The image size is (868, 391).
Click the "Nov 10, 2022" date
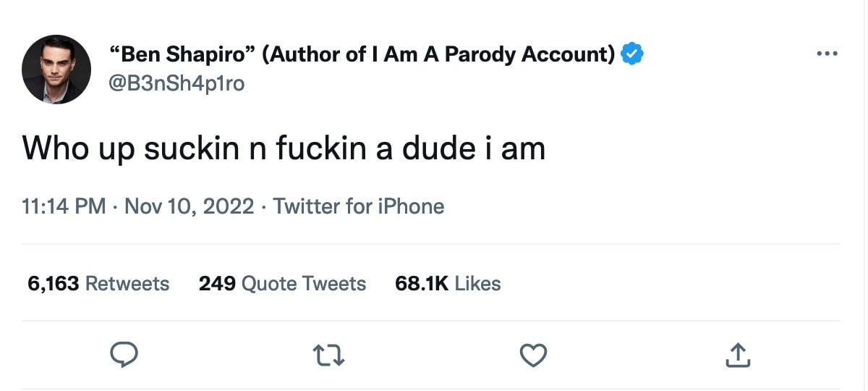coord(189,207)
